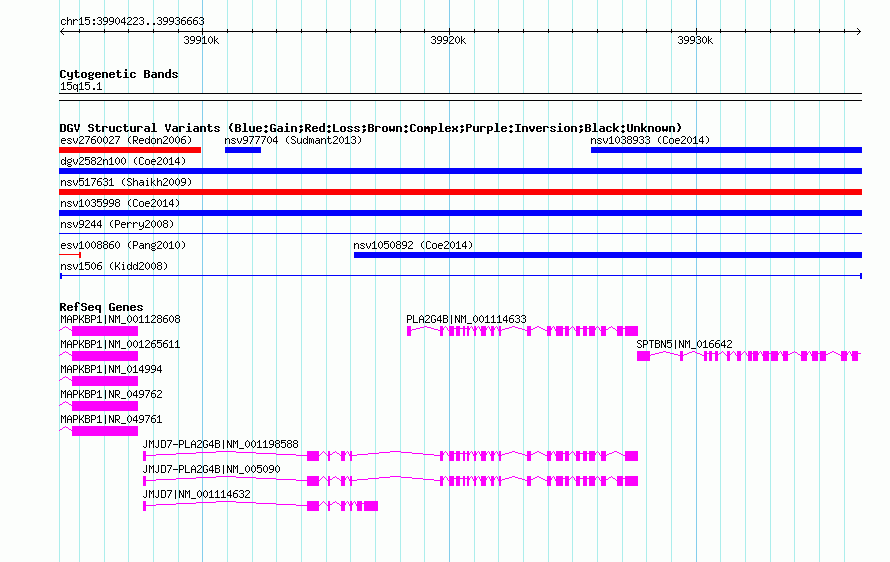Click the SPTBN5|NM_016642 gene model
This screenshot has height=562, width=890.
[x=749, y=355]
